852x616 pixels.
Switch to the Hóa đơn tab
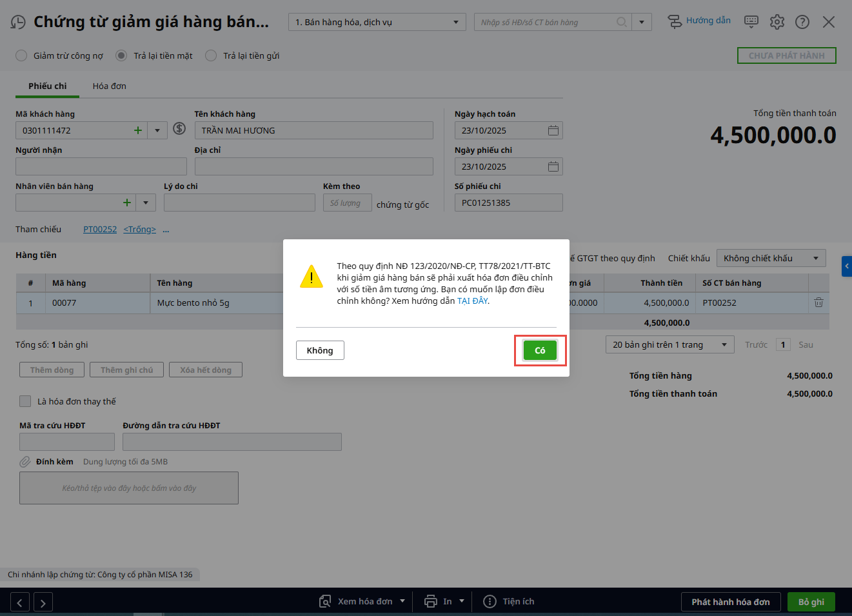pos(109,86)
